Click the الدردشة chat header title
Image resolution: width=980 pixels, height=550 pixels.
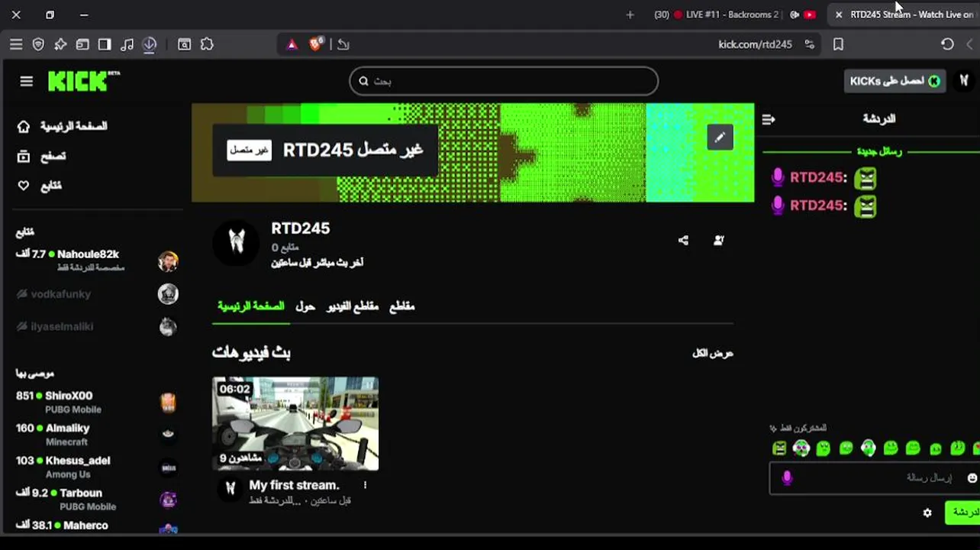879,119
